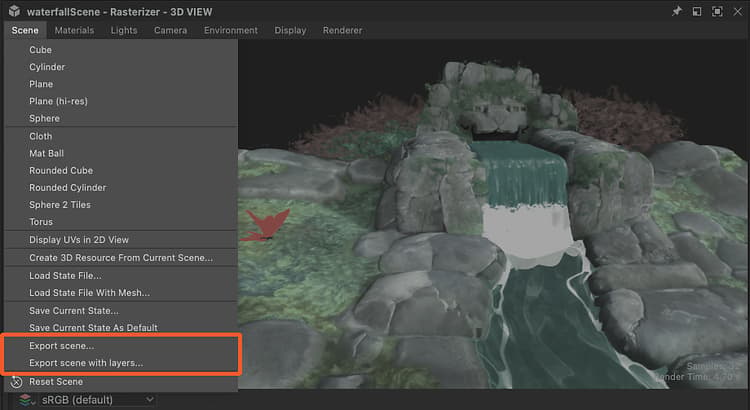Click the Reset Scene icon

pyautogui.click(x=16, y=382)
